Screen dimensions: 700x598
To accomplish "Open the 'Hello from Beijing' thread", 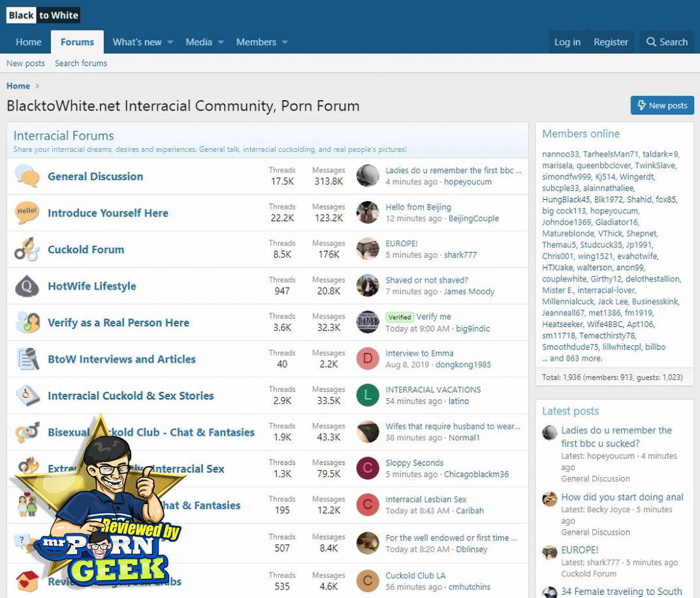I will (x=419, y=207).
